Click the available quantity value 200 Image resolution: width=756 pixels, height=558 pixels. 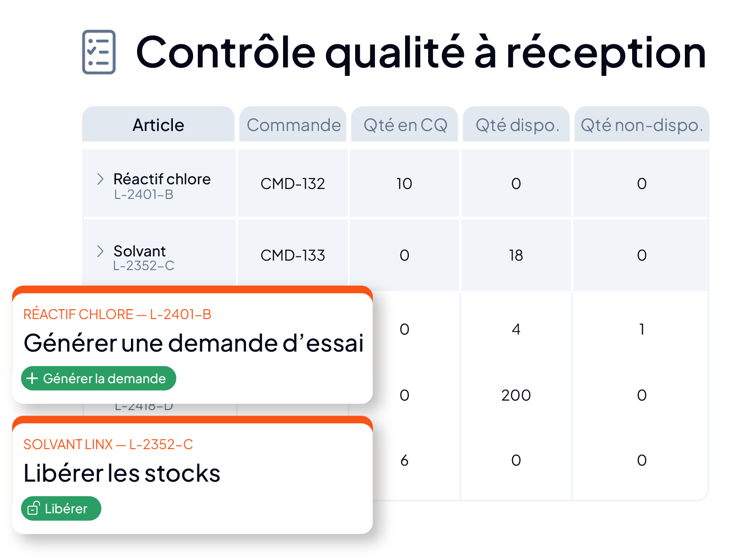tap(516, 395)
